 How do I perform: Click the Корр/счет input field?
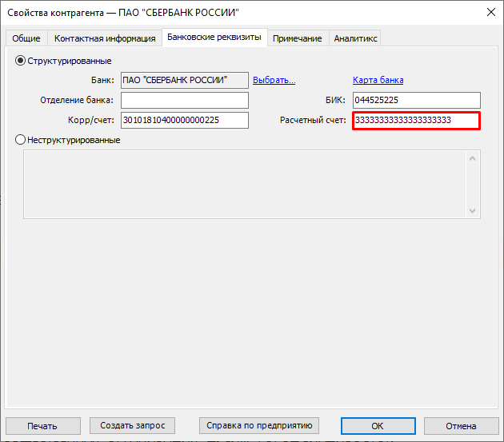(185, 120)
